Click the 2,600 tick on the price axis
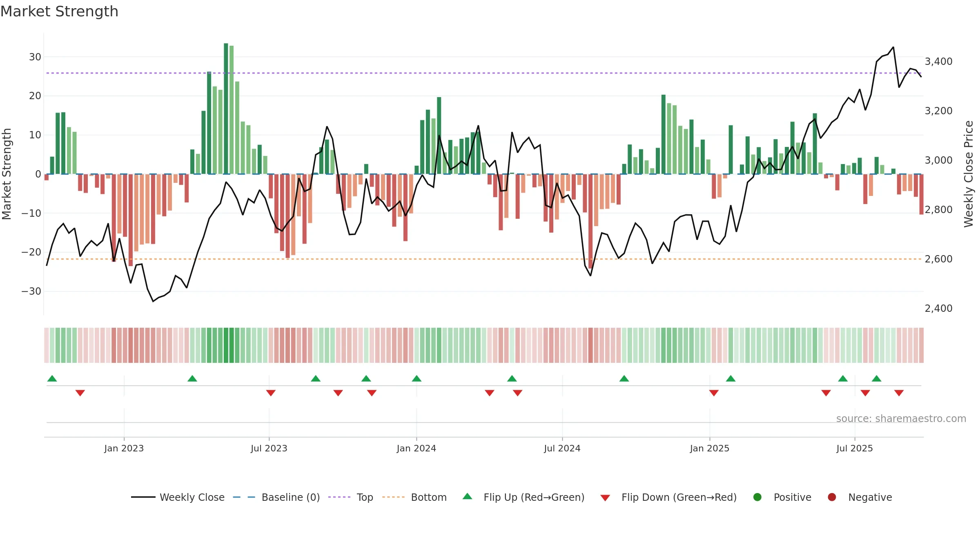The image size is (980, 551). 938,259
